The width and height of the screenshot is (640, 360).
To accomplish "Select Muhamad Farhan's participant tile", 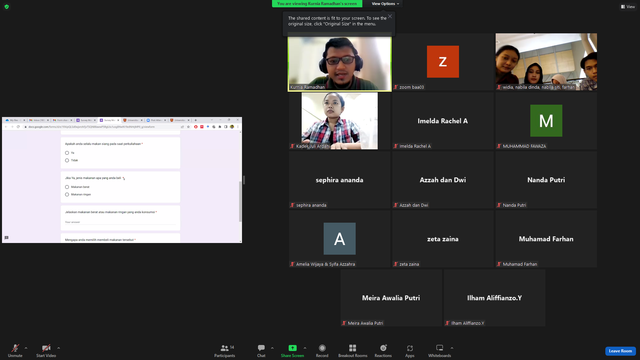I will point(546,239).
